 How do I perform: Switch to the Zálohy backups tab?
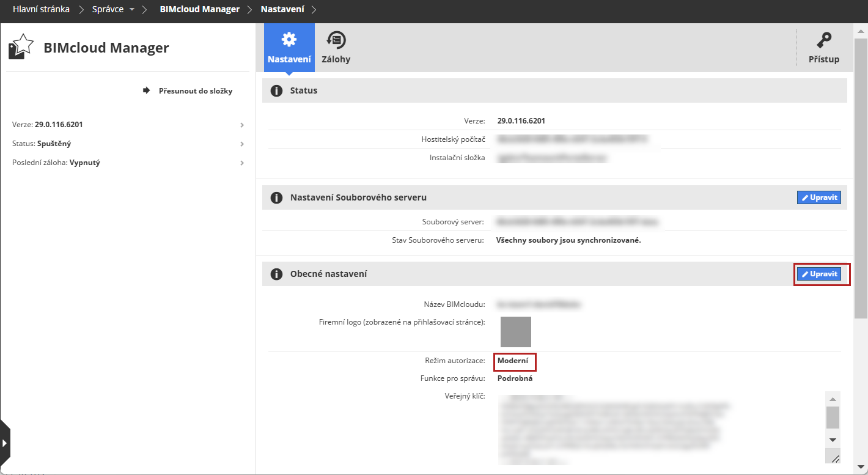pos(336,48)
